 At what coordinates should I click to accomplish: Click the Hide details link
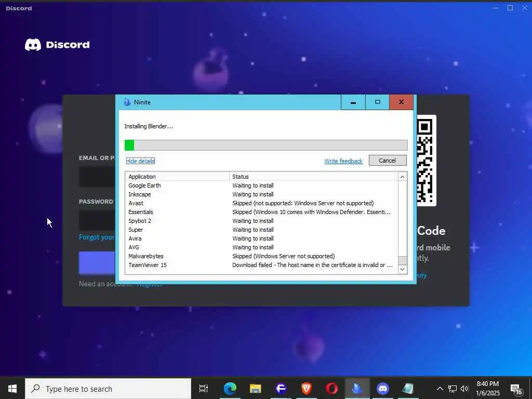pyautogui.click(x=140, y=161)
